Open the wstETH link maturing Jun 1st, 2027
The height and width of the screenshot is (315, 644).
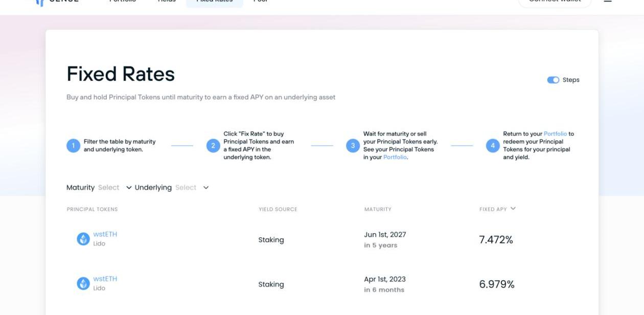click(105, 234)
